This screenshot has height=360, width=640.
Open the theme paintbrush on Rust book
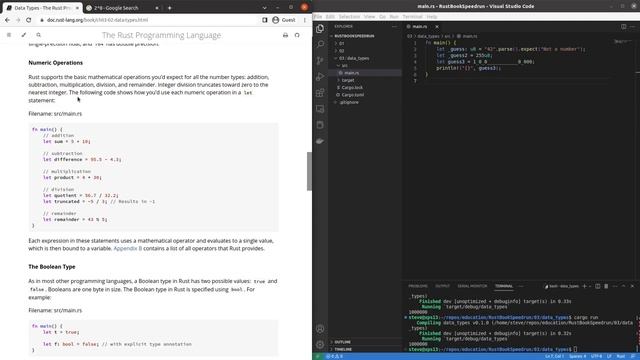click(x=24, y=35)
